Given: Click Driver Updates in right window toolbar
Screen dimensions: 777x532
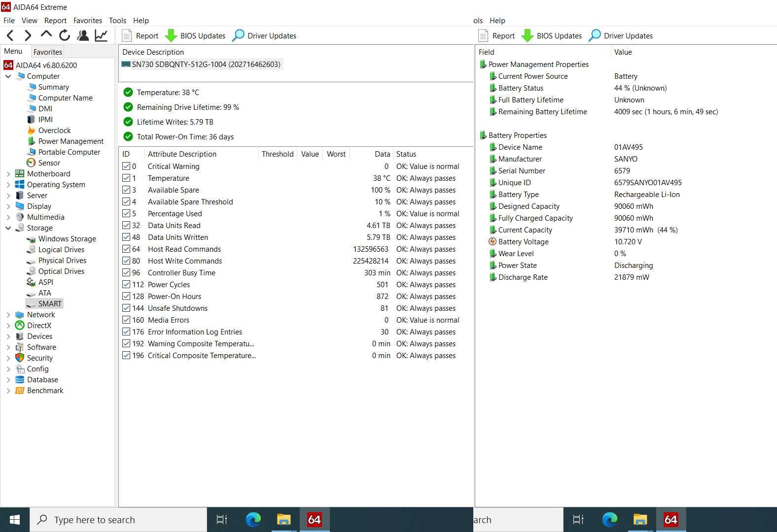Looking at the screenshot, I should [x=621, y=35].
